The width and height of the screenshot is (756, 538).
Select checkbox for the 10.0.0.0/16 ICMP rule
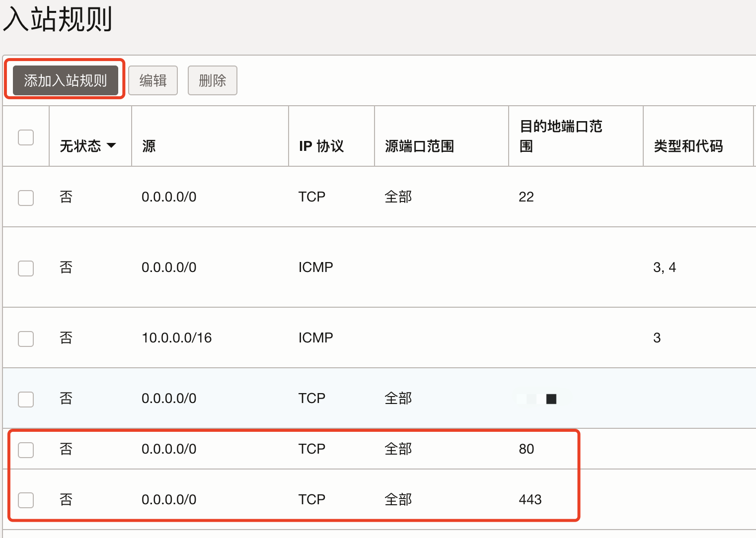pyautogui.click(x=26, y=338)
